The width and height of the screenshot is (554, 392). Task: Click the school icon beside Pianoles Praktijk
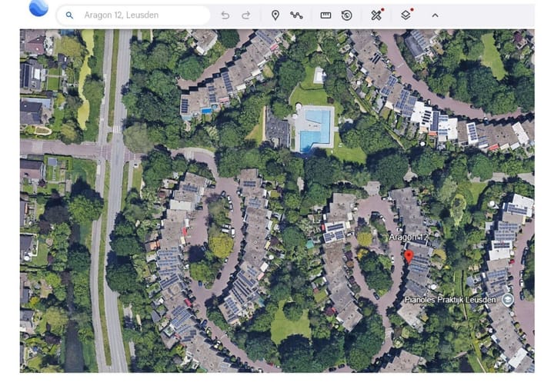point(507,298)
